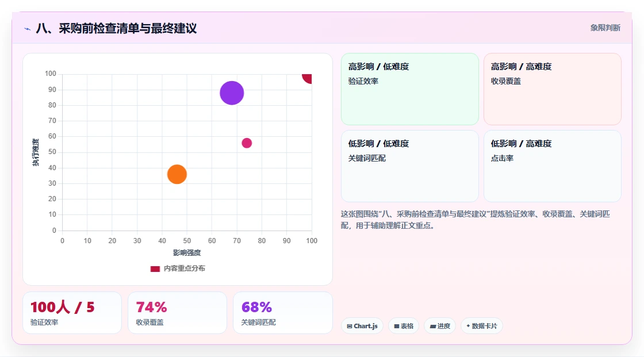Open the 低影响 / 高难度 quadrant card

pos(553,166)
